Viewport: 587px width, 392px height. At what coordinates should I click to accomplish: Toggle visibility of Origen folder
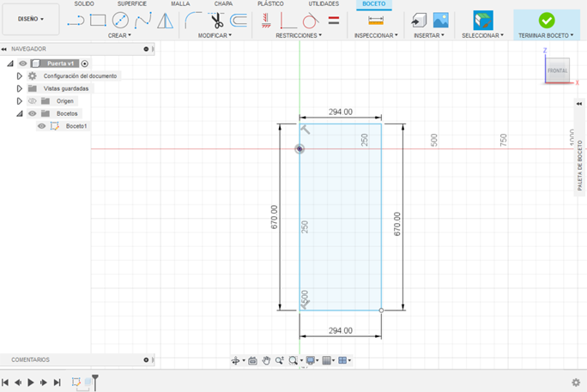point(33,101)
